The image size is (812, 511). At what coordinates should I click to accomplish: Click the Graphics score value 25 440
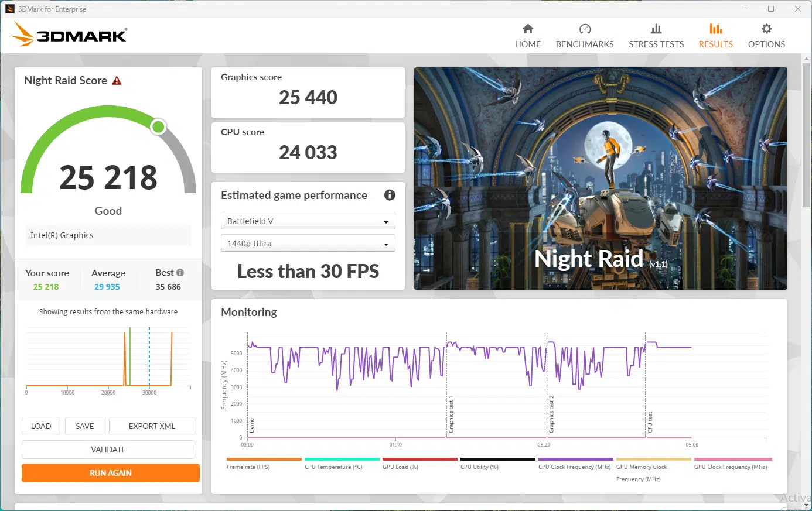point(308,97)
